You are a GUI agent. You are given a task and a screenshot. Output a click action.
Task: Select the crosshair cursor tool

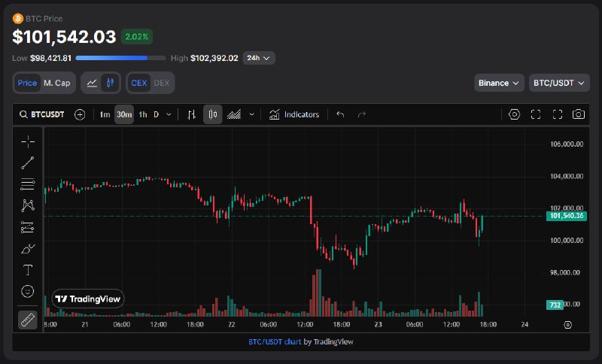click(28, 141)
